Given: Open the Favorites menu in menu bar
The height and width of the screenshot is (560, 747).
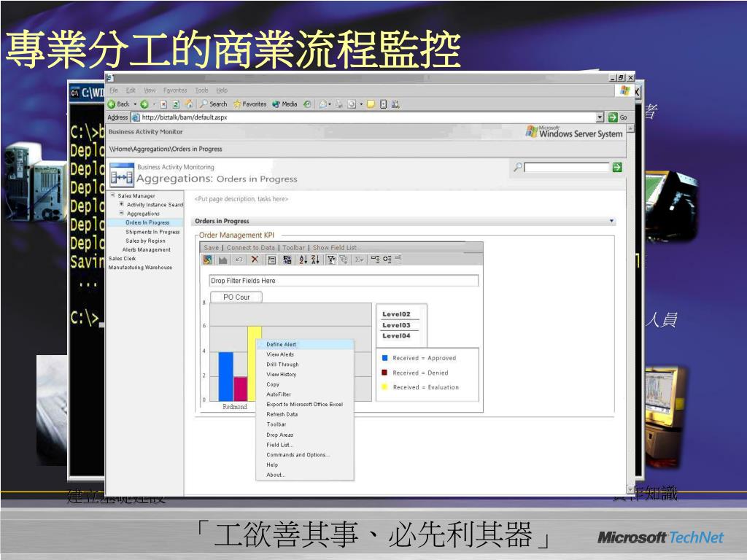Looking at the screenshot, I should pos(175,90).
